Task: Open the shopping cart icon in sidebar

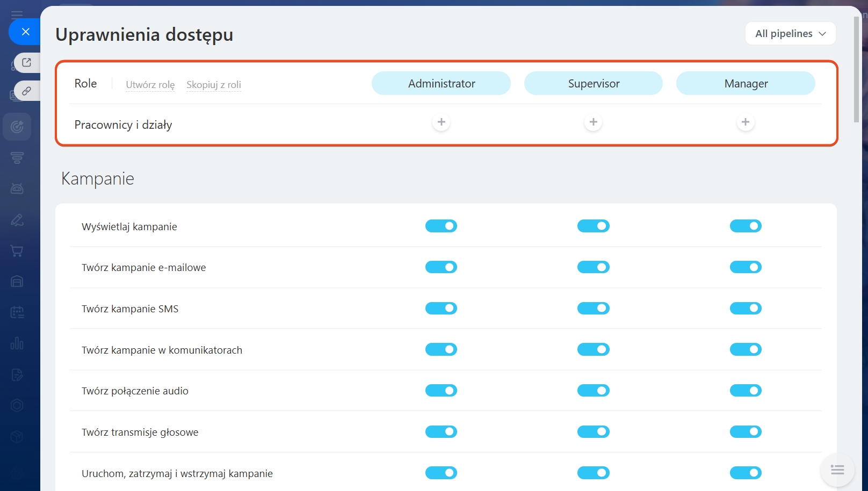Action: tap(17, 251)
